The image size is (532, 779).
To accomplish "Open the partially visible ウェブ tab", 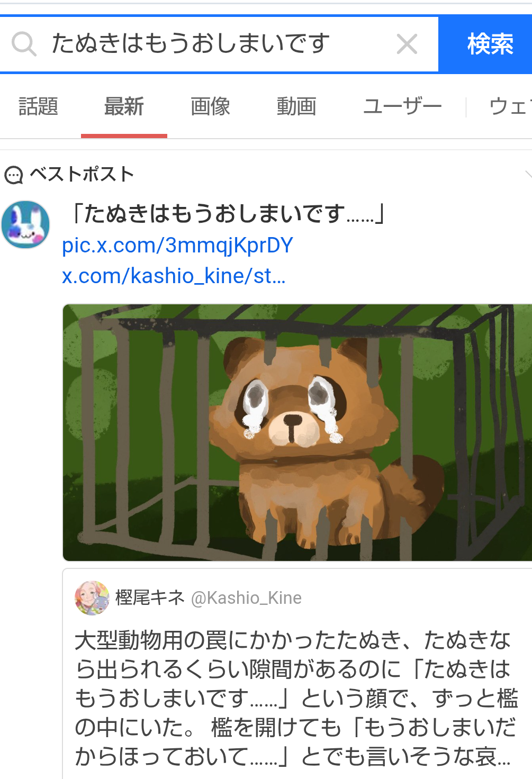I will (x=510, y=106).
